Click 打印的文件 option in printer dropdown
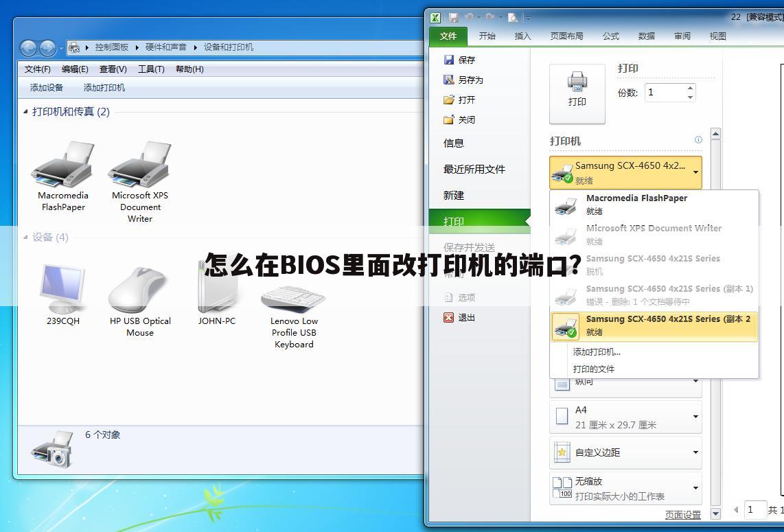The image size is (784, 532). [x=594, y=369]
